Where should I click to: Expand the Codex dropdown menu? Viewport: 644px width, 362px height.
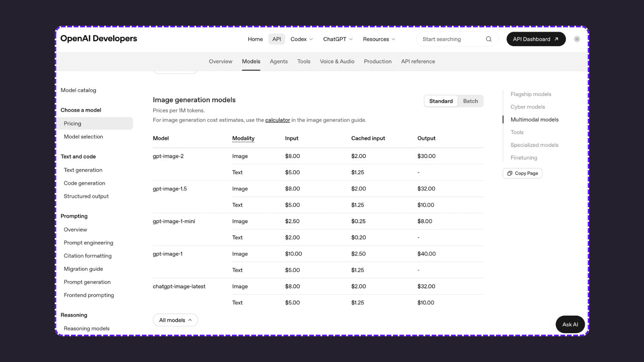pyautogui.click(x=301, y=39)
